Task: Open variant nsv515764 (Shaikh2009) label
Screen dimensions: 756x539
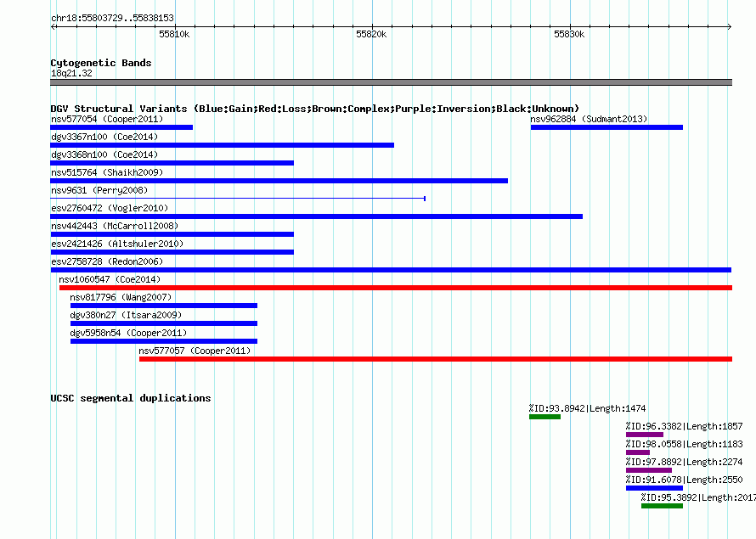Action: coord(107,172)
